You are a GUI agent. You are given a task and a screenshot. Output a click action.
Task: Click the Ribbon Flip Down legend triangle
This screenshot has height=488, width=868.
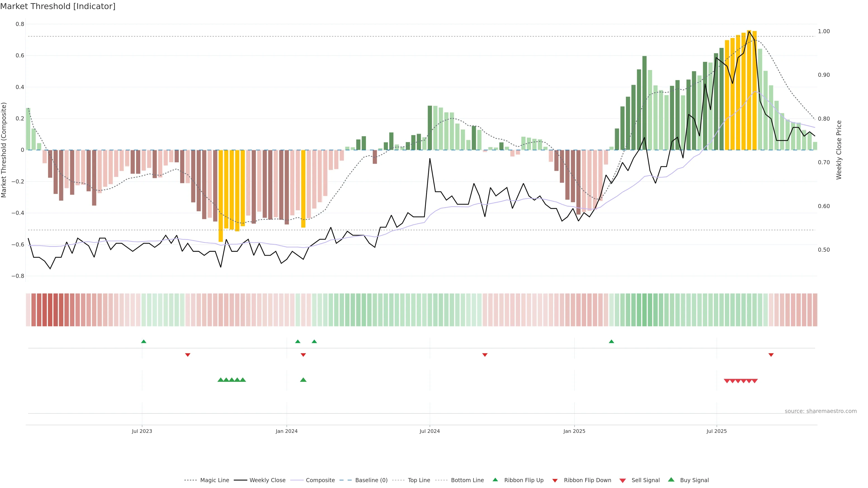coord(555,480)
